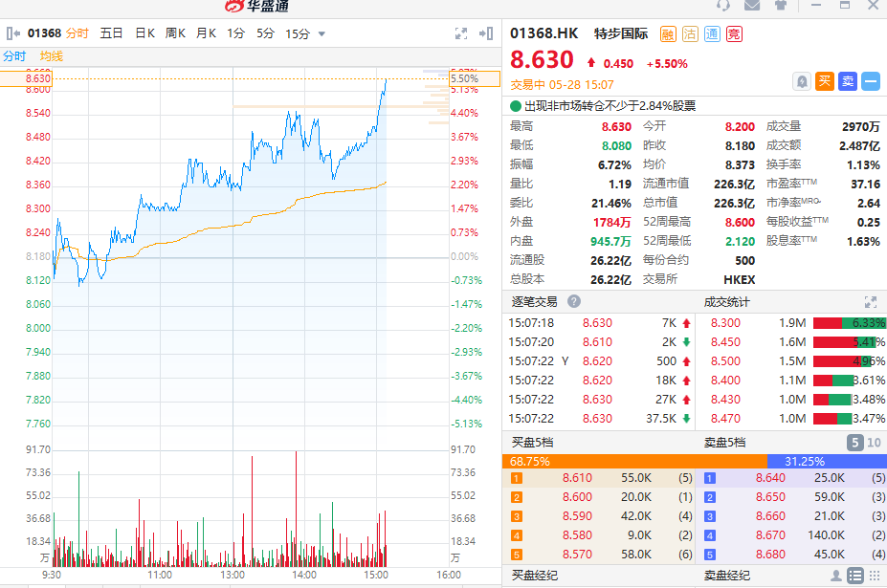
Task: Click the 买盘经纪 buy broker header
Action: pyautogui.click(x=535, y=576)
